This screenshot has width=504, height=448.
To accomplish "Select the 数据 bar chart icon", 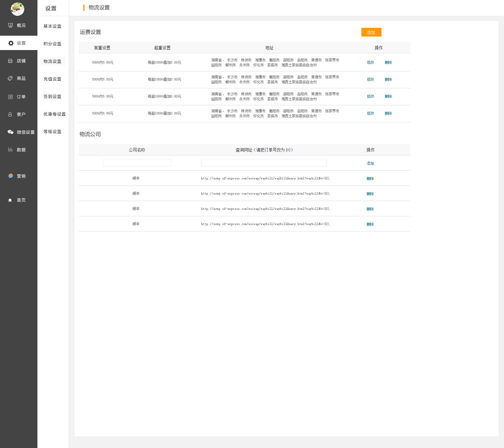I will [10, 150].
